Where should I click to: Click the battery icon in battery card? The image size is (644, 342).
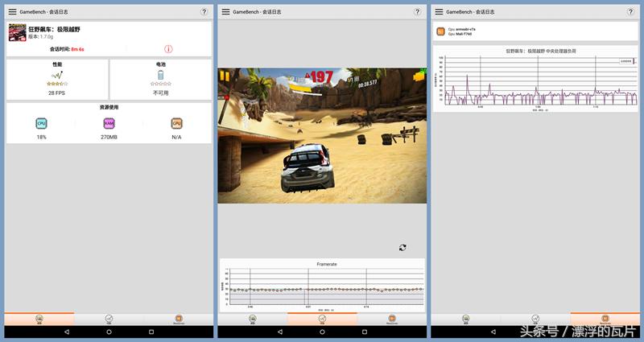(x=160, y=75)
